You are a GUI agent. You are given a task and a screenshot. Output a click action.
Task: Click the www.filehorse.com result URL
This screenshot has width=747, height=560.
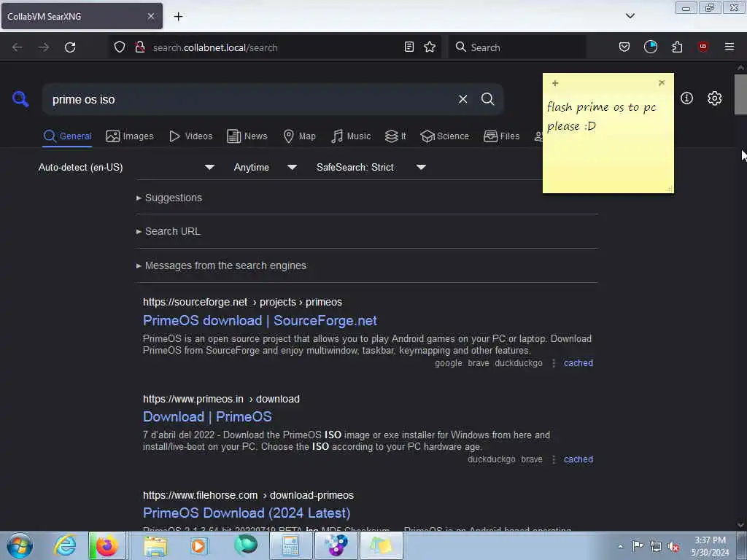(248, 495)
